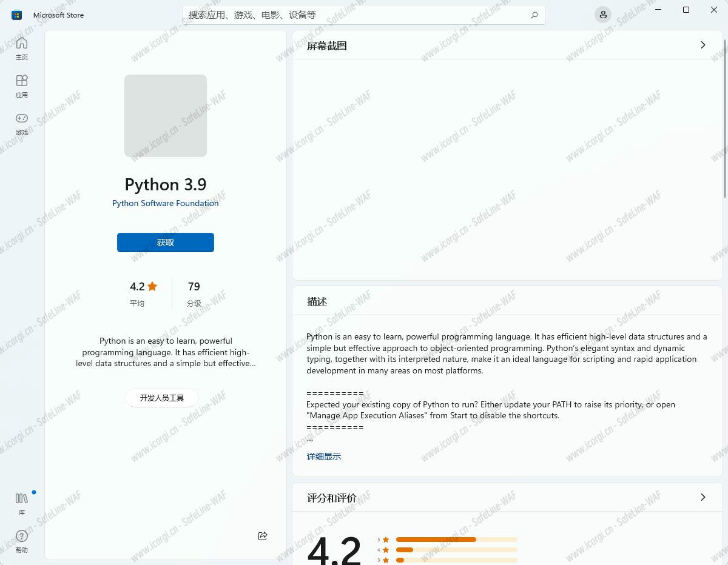Image resolution: width=728 pixels, height=565 pixels.
Task: Expand the 屏幕截图 section chevron
Action: pyautogui.click(x=703, y=45)
